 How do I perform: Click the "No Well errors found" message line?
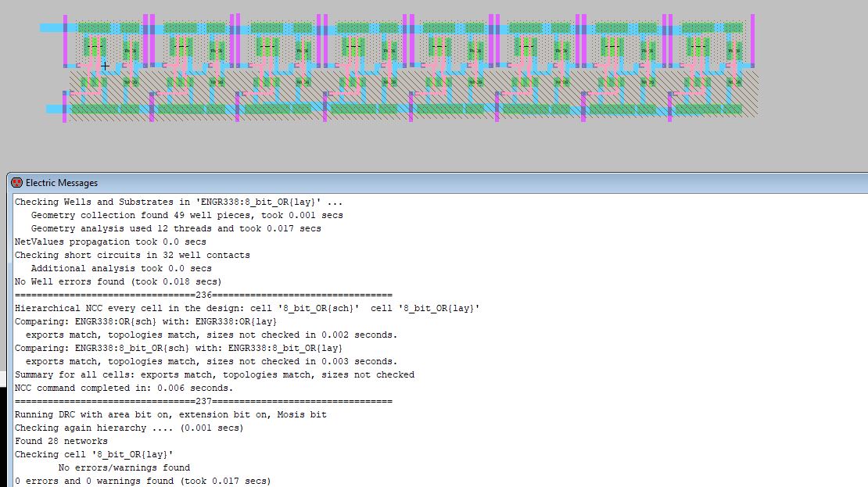118,281
